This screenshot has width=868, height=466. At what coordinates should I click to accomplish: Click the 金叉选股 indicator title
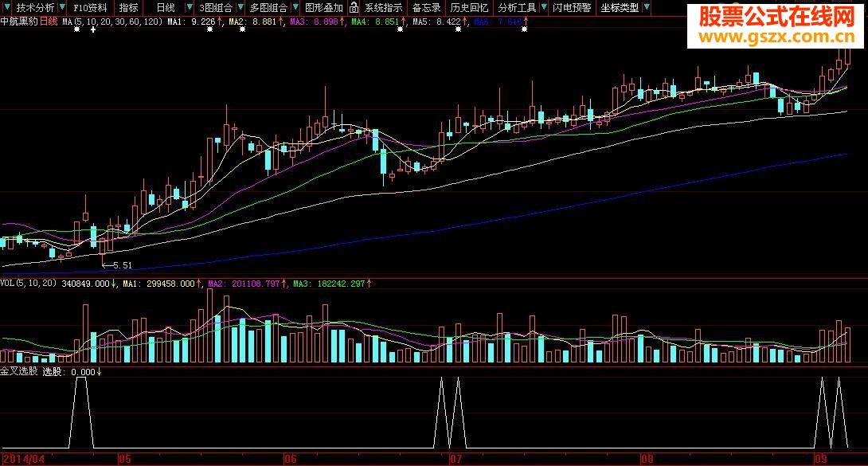(x=19, y=371)
